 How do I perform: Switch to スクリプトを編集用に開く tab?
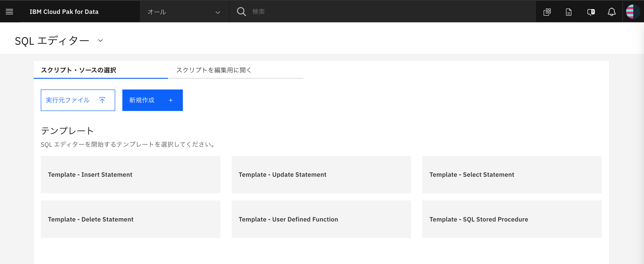[x=214, y=70]
